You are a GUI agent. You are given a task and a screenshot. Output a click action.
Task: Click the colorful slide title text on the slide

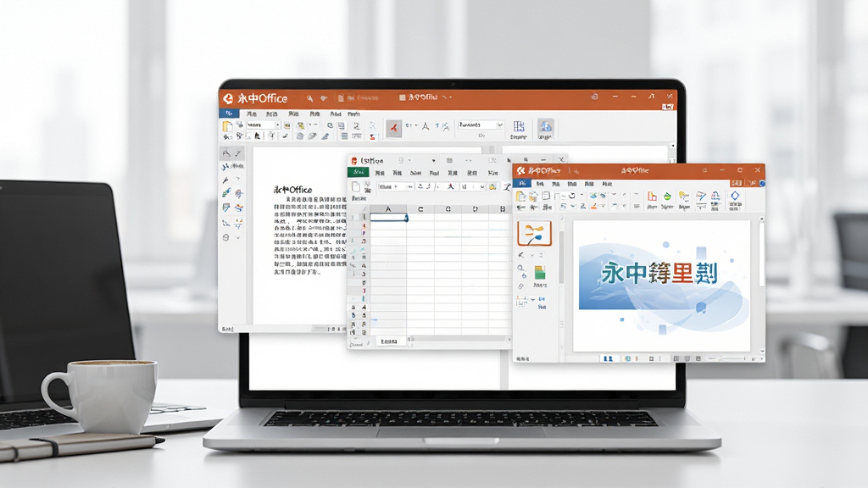coord(659,273)
